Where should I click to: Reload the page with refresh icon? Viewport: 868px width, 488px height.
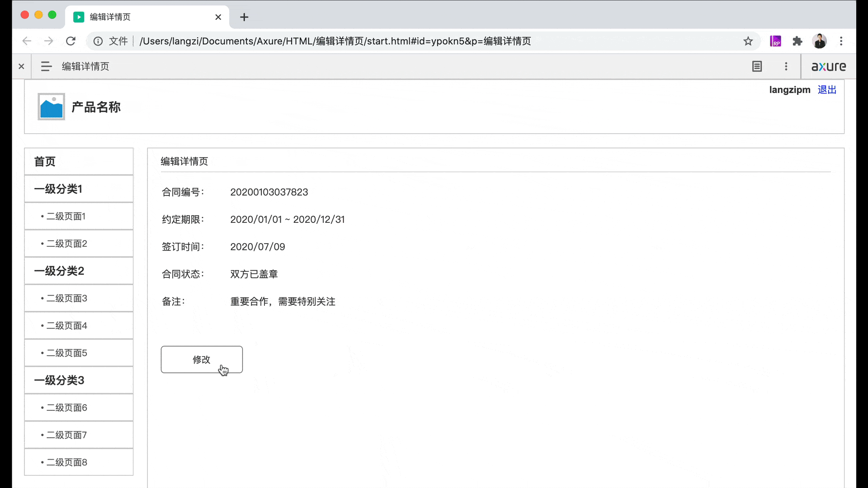(x=71, y=41)
